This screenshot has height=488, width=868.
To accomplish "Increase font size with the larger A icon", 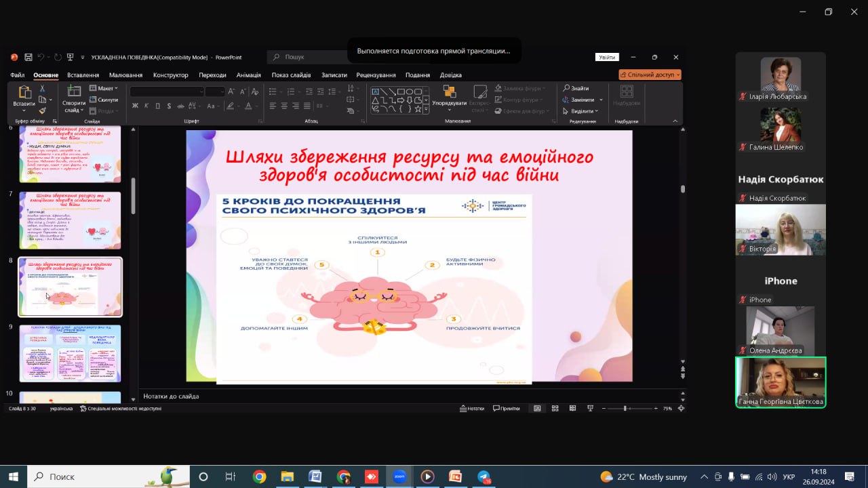I will click(x=232, y=91).
